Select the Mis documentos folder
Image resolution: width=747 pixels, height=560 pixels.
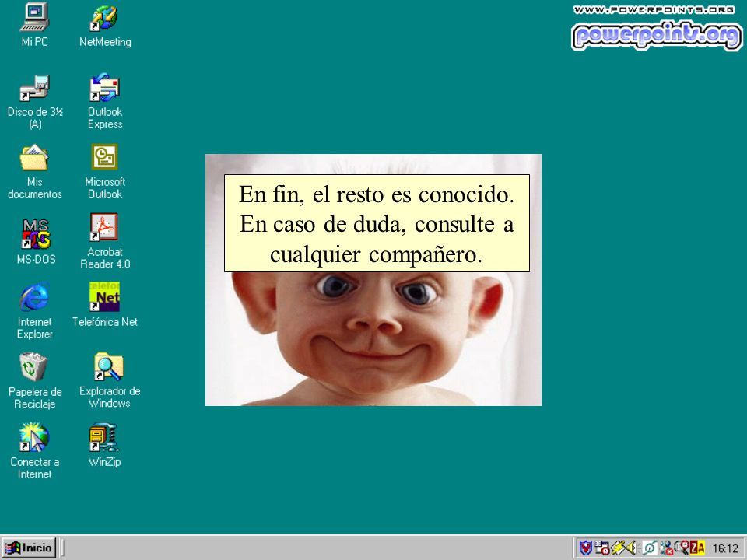(x=35, y=171)
